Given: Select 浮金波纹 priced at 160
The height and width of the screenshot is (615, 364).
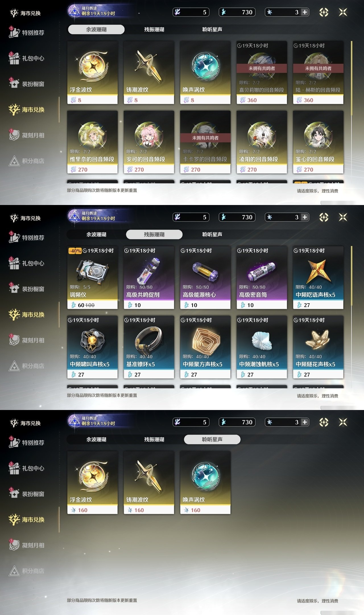Looking at the screenshot, I should pyautogui.click(x=92, y=483).
